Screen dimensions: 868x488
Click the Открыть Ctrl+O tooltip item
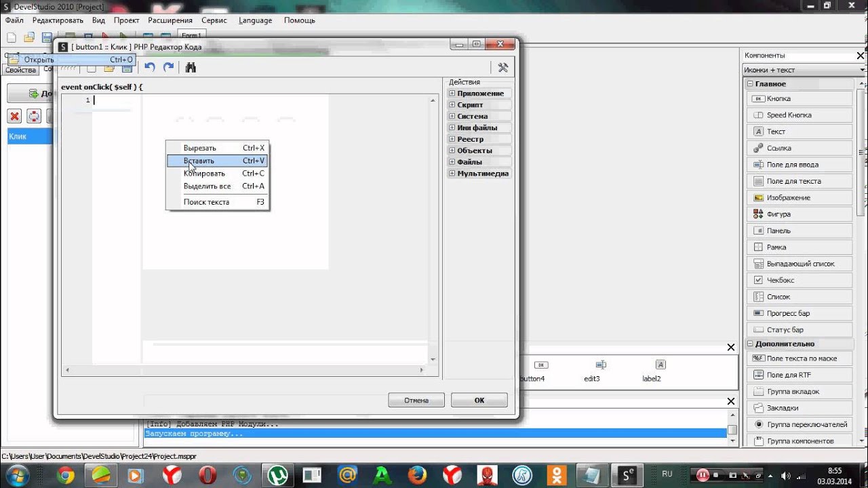(x=71, y=60)
